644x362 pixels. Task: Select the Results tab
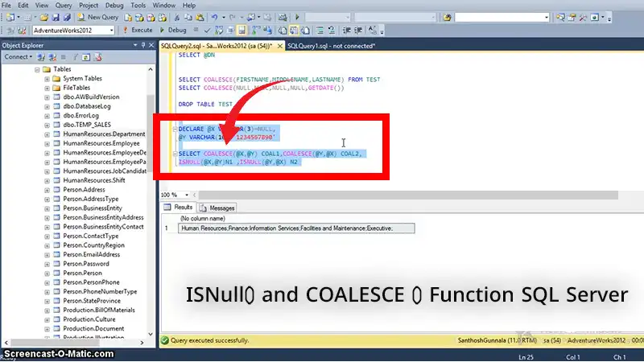179,208
